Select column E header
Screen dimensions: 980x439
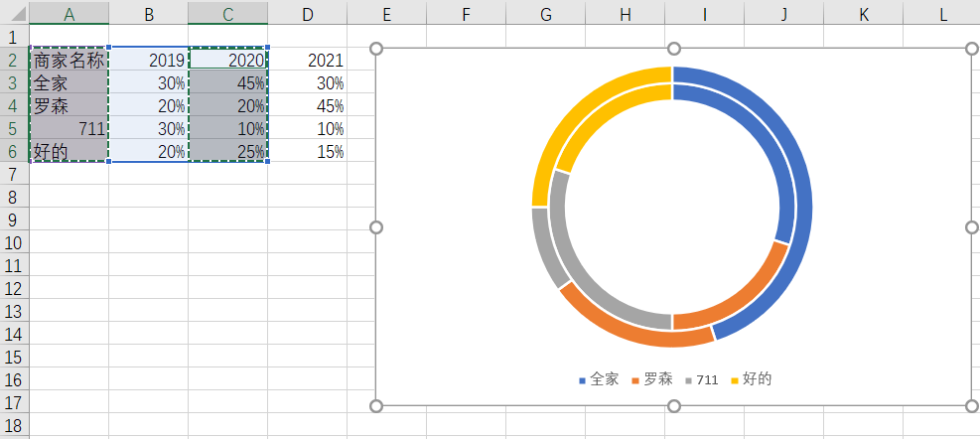pyautogui.click(x=387, y=14)
